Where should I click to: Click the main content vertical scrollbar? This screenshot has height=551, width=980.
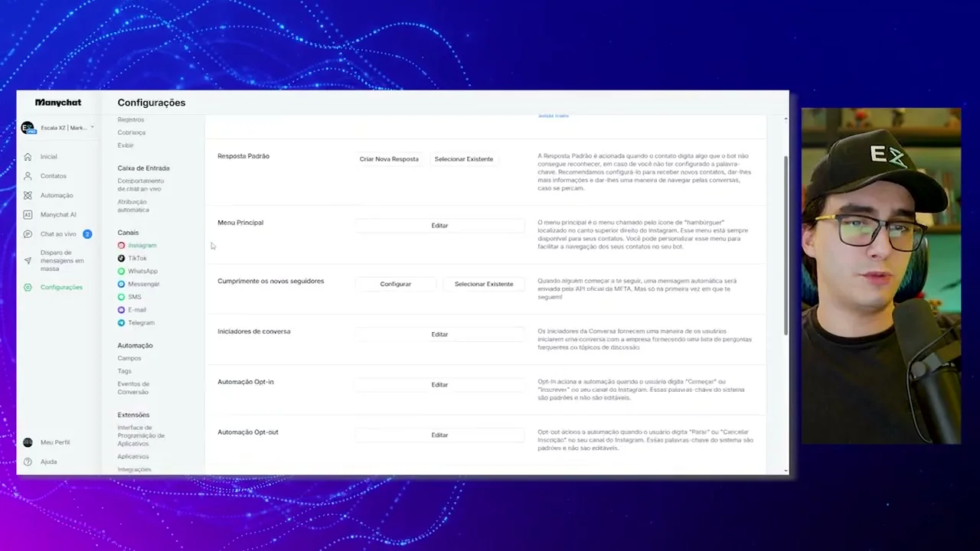(x=786, y=245)
